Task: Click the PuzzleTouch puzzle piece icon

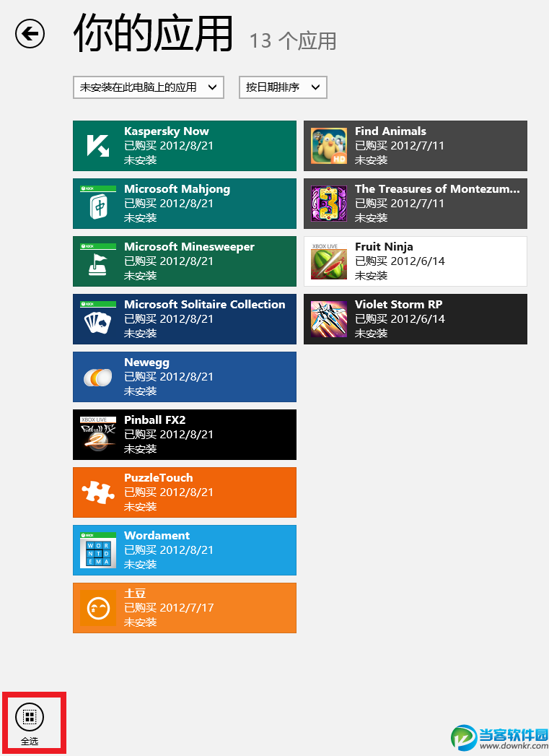Action: click(x=98, y=492)
